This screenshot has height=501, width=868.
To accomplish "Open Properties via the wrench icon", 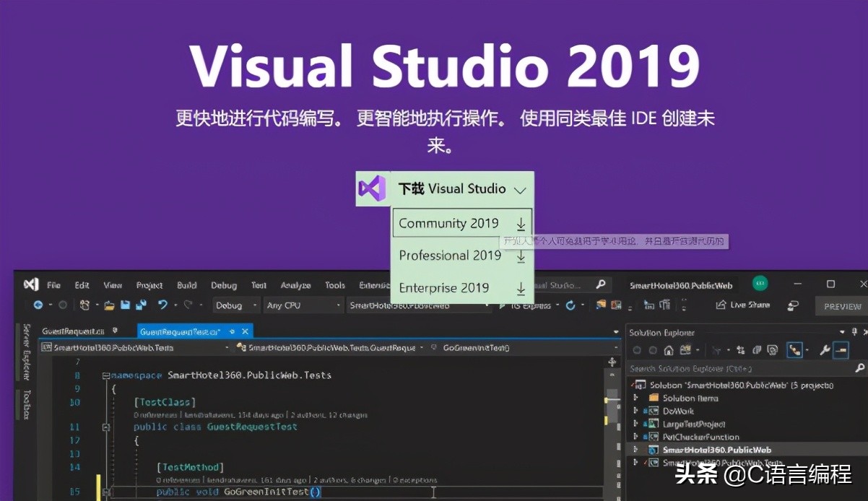I will pyautogui.click(x=825, y=351).
